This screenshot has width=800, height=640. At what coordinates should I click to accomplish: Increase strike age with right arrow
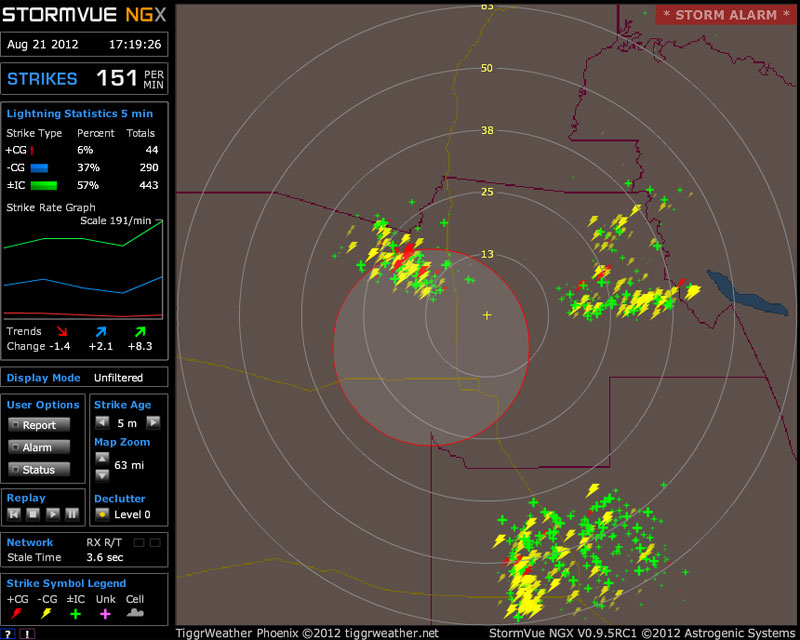[153, 423]
